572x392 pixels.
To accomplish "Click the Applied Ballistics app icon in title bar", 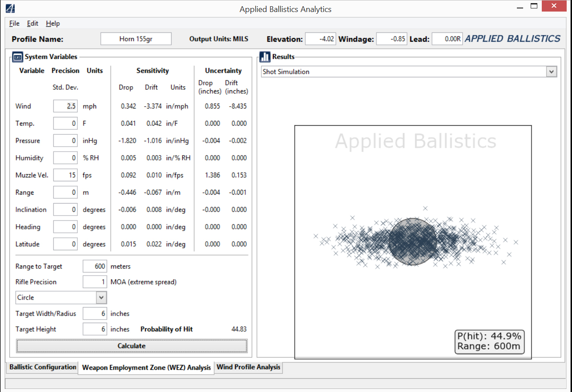I will tap(10, 8).
